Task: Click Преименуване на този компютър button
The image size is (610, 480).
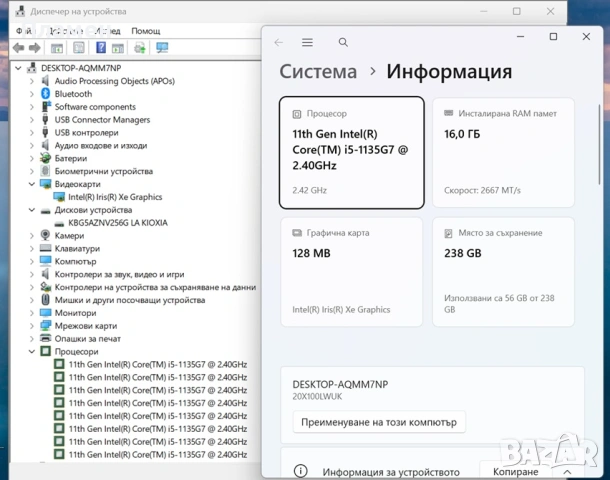Action: (379, 422)
